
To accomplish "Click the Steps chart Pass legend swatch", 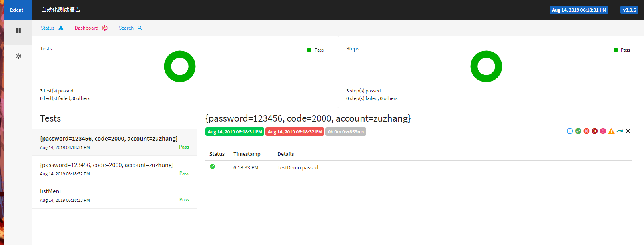I will point(616,50).
